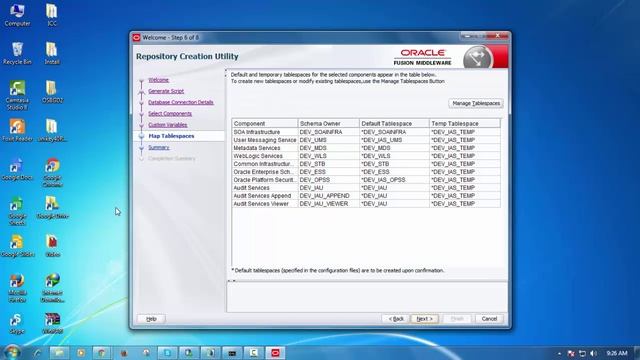Open default tablespace cell *DEV_IAS_OPSS
This screenshot has width=640, height=360.
[394, 180]
